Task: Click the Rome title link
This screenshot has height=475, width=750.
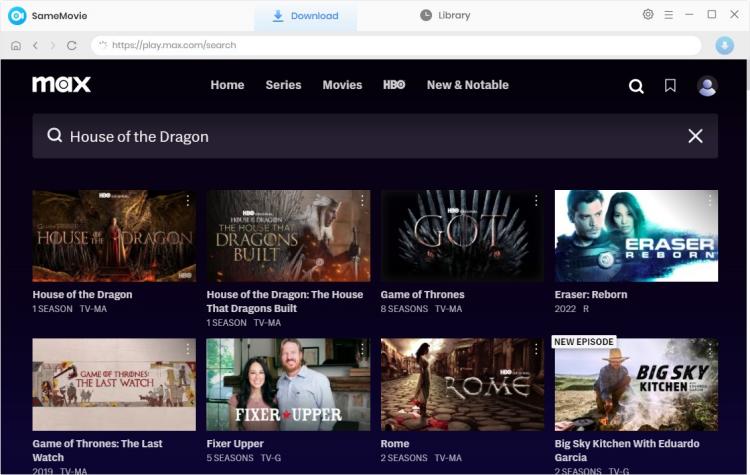Action: [x=395, y=443]
